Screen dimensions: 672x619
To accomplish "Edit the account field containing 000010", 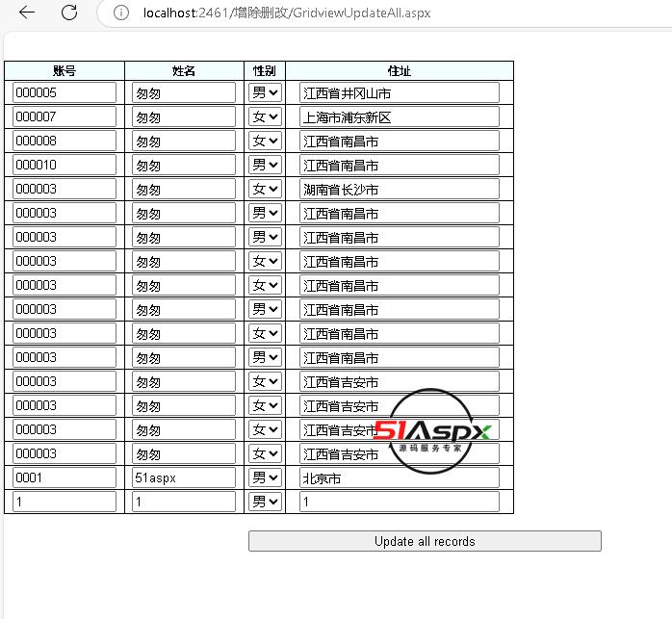I will click(x=65, y=165).
